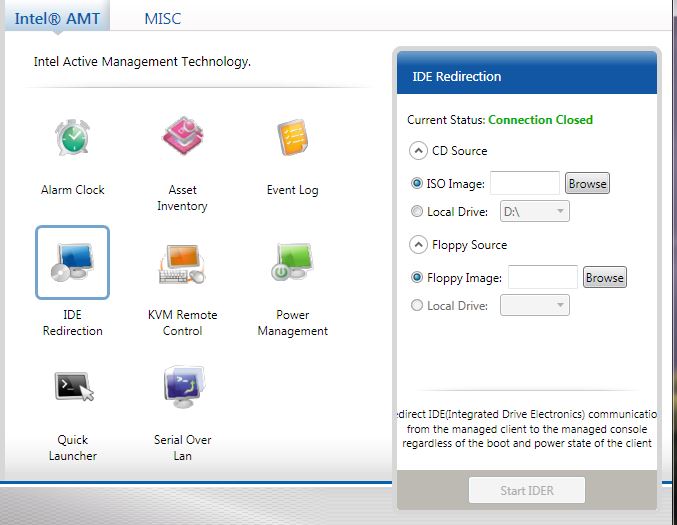
Task: Browse for a floppy image file
Action: (604, 278)
